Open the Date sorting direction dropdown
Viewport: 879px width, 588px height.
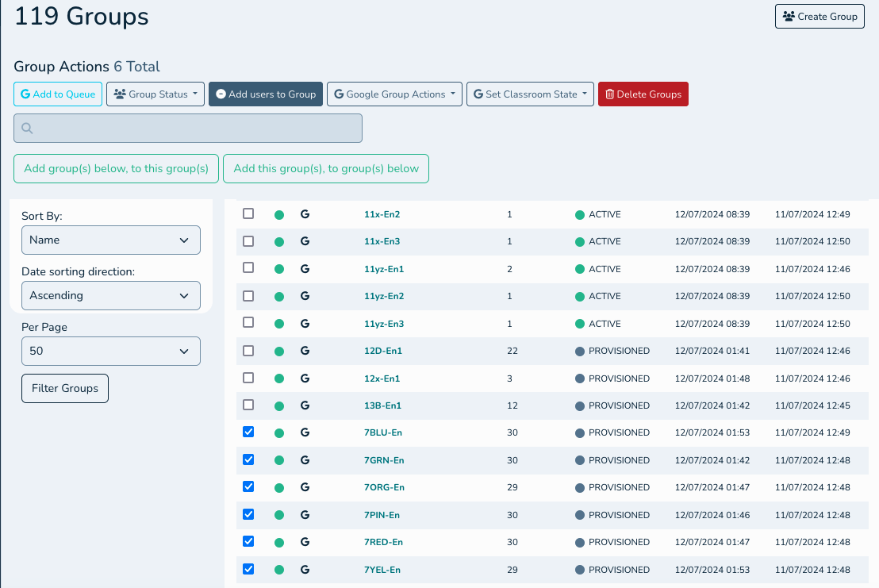point(110,295)
